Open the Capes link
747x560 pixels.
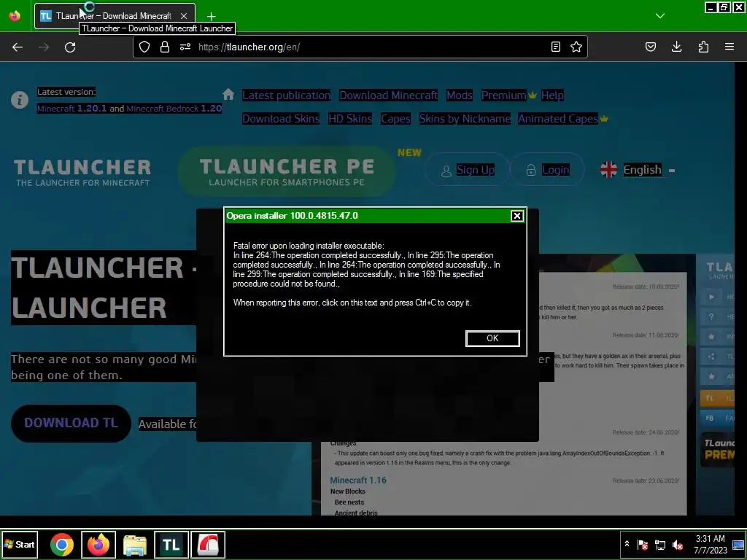[x=395, y=119]
